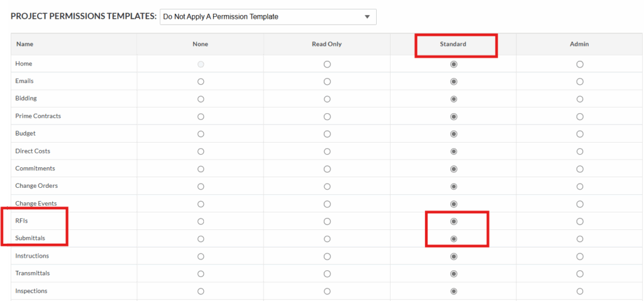
Task: Select Admin radio for Budget
Action: point(579,134)
